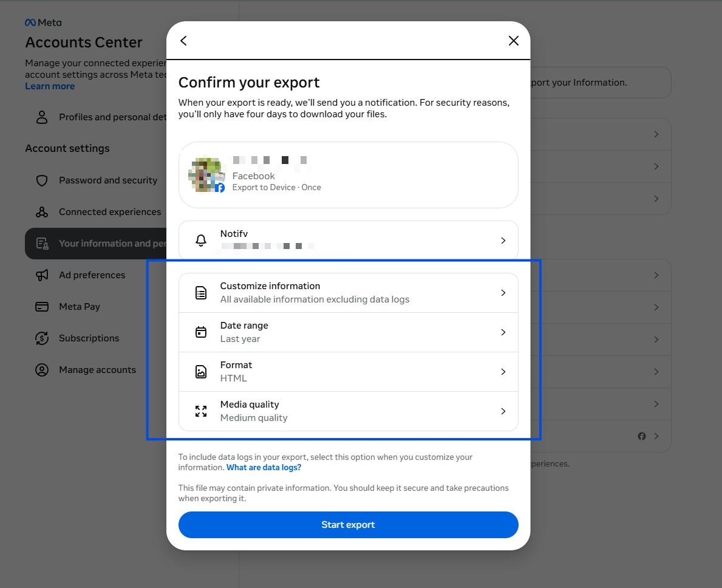Viewport: 722px width, 588px height.
Task: Click the Connected experiences icon
Action: 42,212
